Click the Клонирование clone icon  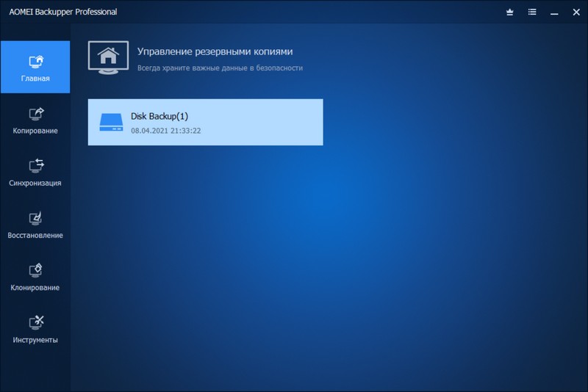tap(35, 270)
